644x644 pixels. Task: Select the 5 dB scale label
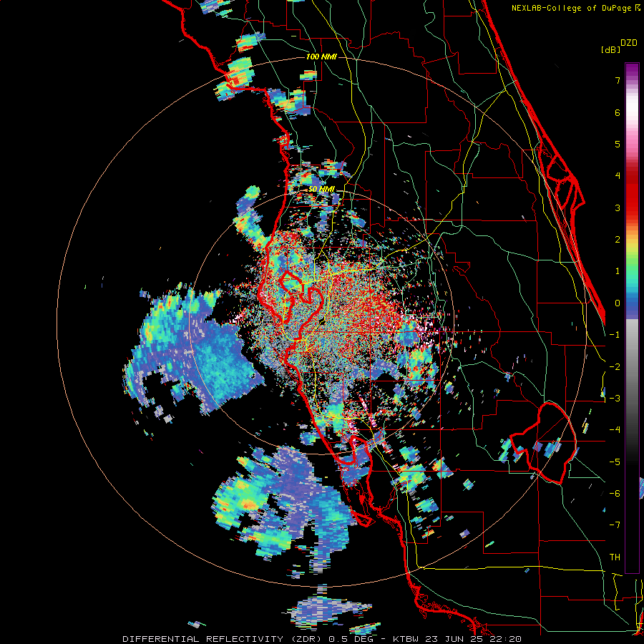click(618, 144)
